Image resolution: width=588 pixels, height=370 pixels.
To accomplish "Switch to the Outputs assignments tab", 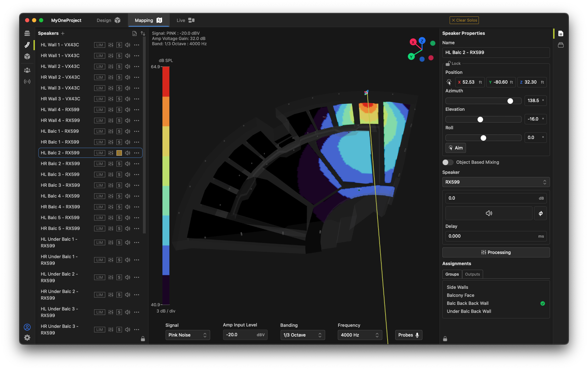I will pos(472,274).
